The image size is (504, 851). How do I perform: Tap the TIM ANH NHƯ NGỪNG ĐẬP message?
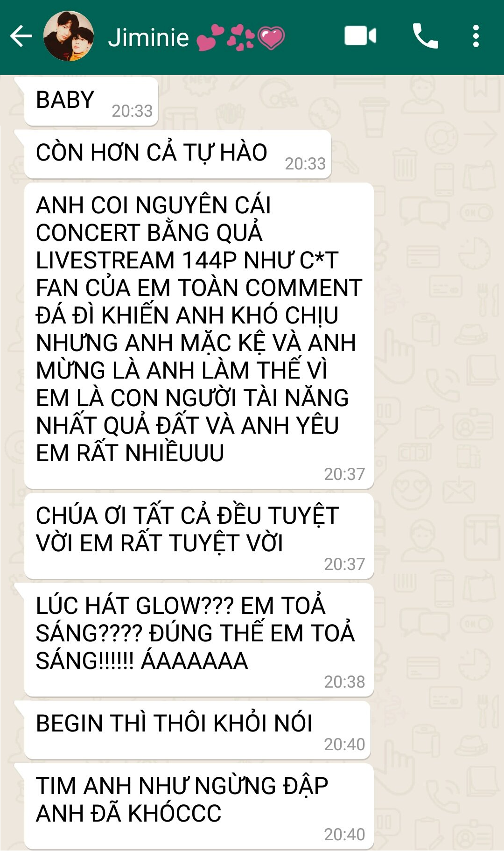pyautogui.click(x=199, y=806)
